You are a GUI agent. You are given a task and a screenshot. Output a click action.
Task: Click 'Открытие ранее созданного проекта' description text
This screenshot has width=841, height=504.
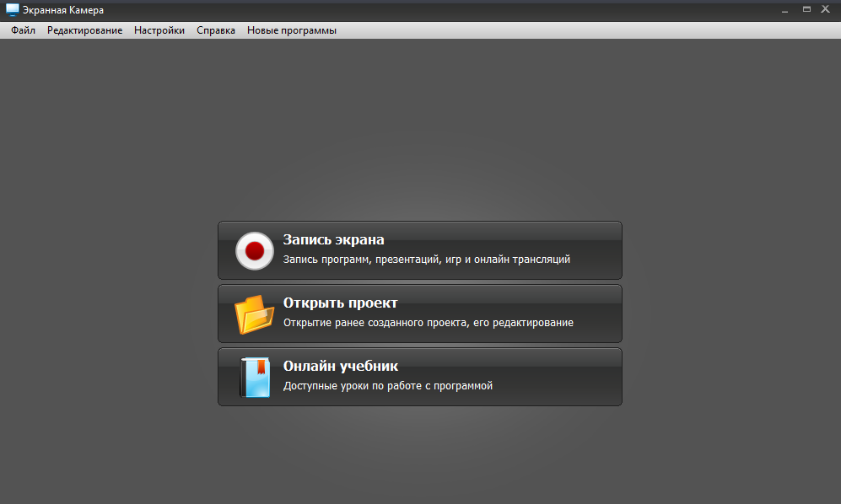[x=428, y=323]
